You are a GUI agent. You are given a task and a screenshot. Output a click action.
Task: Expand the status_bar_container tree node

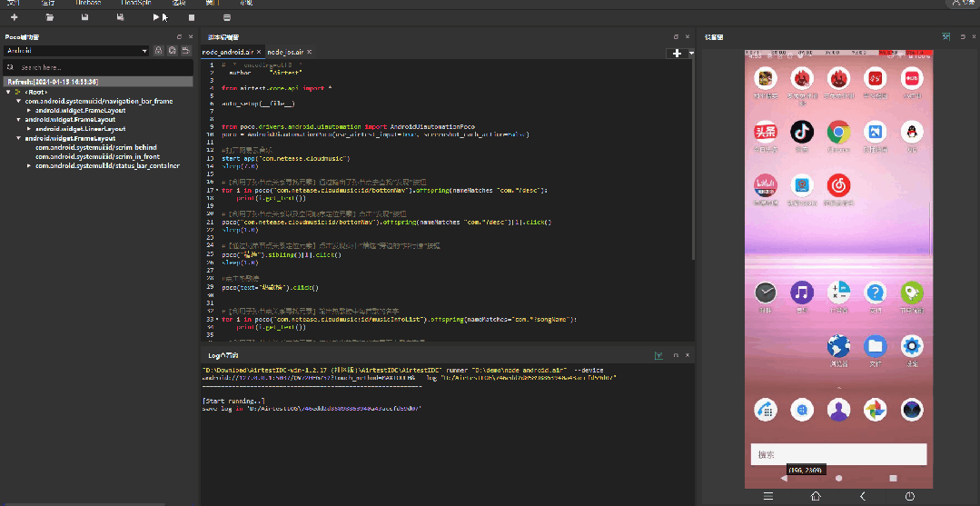coord(29,165)
